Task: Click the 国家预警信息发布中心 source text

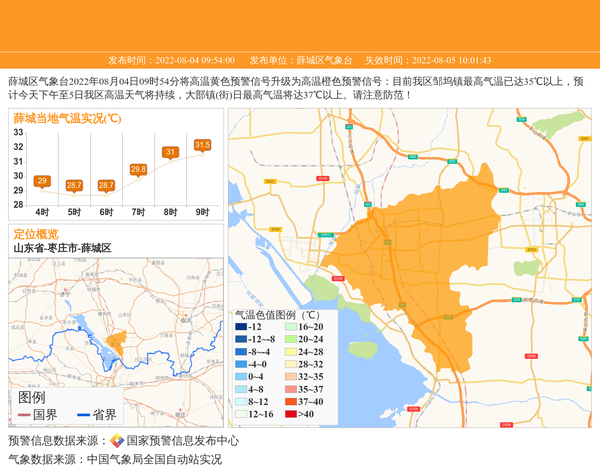Action: coord(182,441)
